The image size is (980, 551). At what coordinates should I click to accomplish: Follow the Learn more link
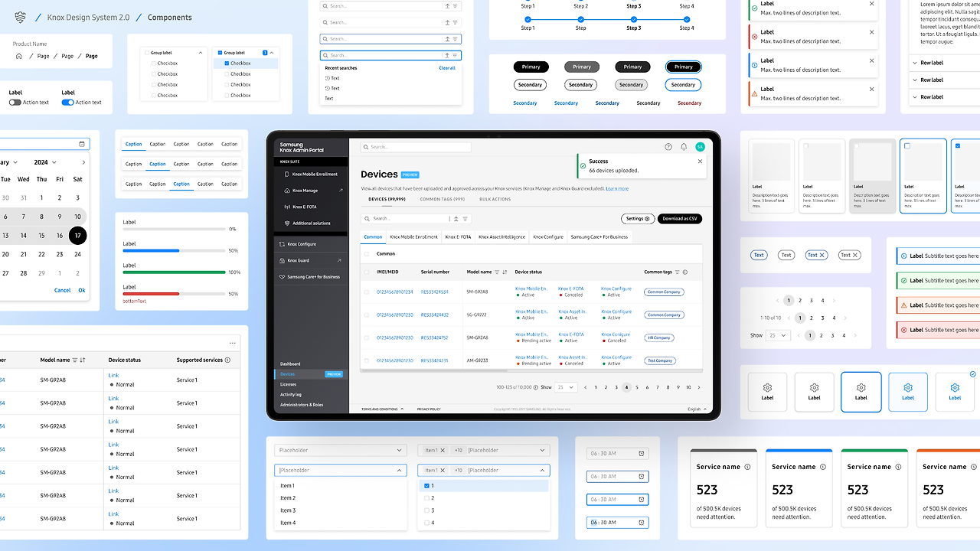click(617, 188)
